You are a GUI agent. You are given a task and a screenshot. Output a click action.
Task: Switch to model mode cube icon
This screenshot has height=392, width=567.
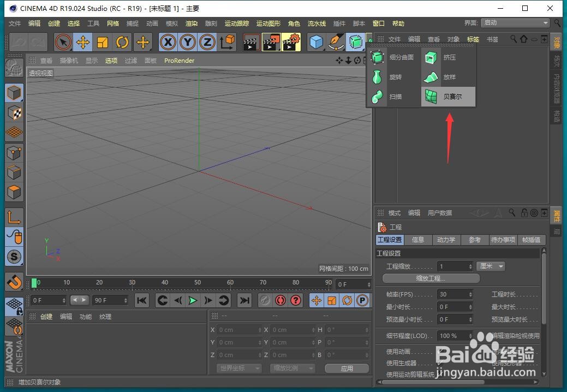point(15,93)
